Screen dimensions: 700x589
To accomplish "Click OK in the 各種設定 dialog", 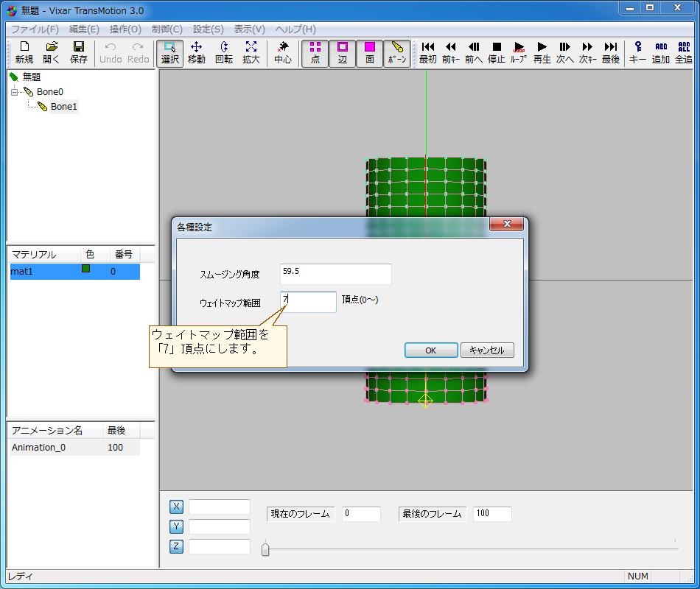I will click(x=431, y=350).
